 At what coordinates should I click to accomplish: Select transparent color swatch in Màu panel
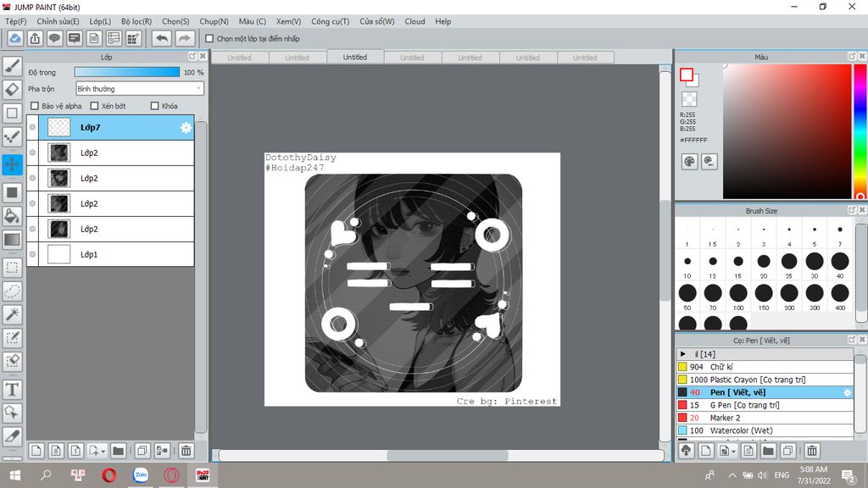(x=689, y=99)
